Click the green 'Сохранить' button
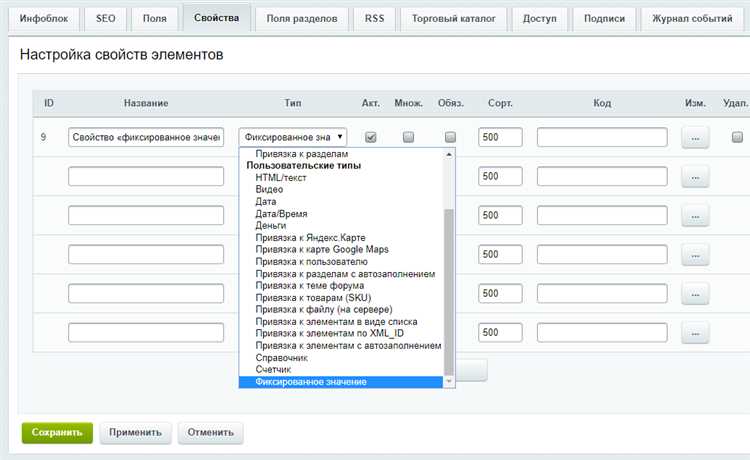Viewport: 750px width, 460px height. pos(57,433)
